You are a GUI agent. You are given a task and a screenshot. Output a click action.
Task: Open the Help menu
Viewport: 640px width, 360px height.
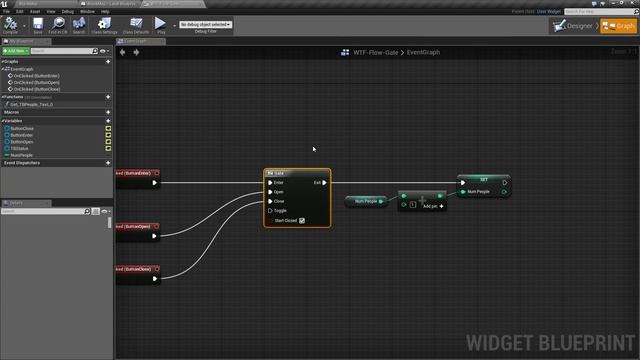[x=105, y=11]
